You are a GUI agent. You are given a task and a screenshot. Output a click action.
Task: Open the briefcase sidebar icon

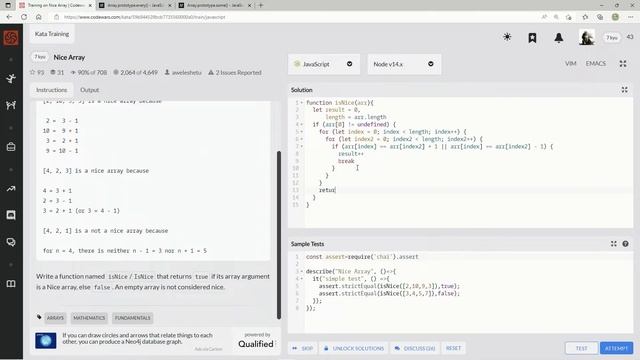click(x=11, y=147)
